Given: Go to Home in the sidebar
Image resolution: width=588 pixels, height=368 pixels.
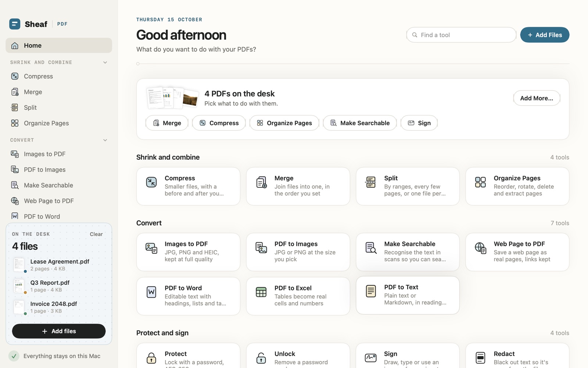Looking at the screenshot, I should (x=59, y=45).
